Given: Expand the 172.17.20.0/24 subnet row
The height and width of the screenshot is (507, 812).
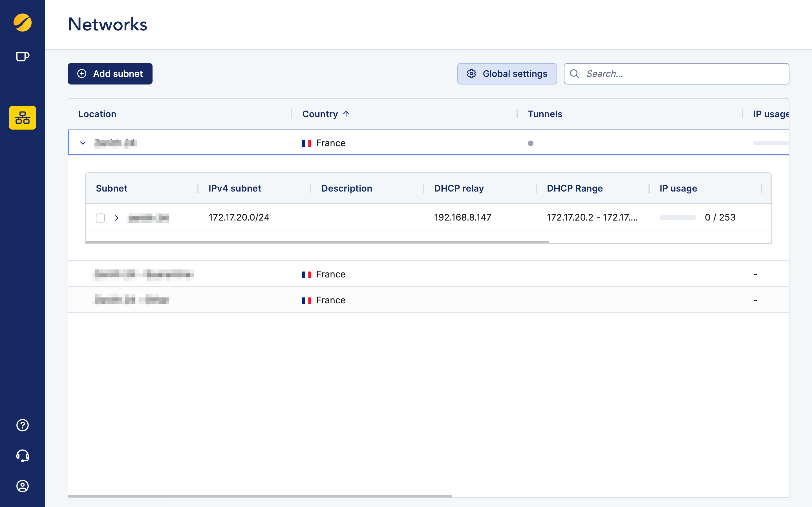Looking at the screenshot, I should pos(116,218).
